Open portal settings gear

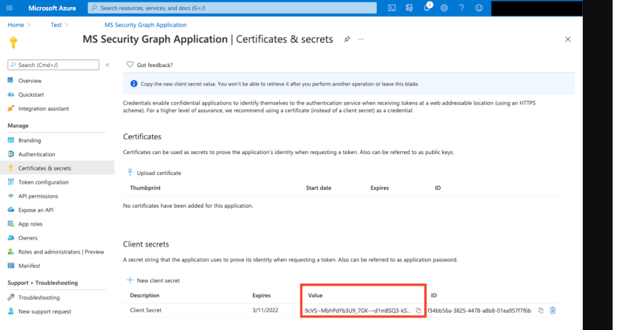[444, 8]
